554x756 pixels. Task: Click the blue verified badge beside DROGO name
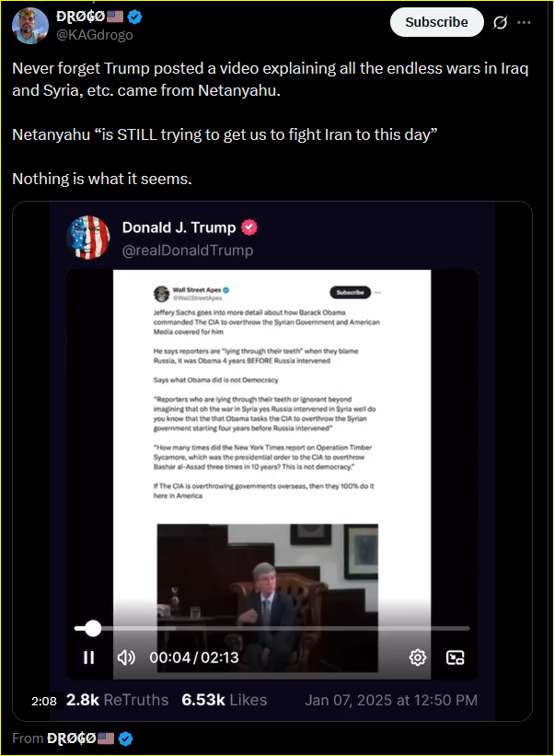pos(135,17)
